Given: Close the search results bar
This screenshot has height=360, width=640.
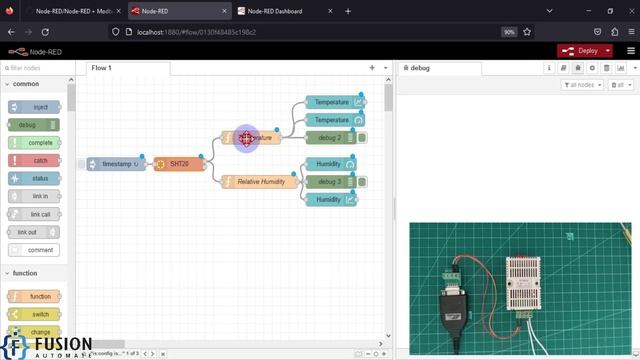Looking at the screenshot, I should pyautogui.click(x=162, y=354).
